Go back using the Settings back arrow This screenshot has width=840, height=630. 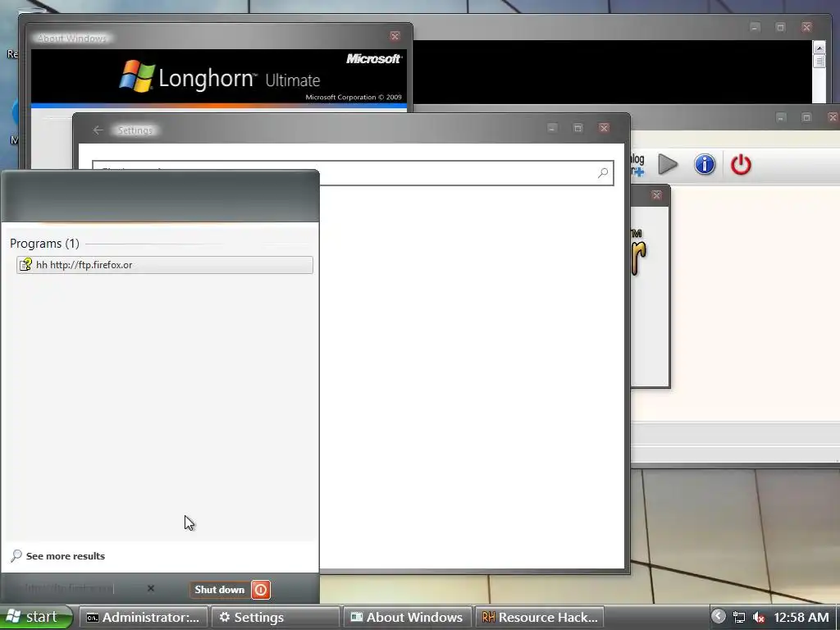[x=98, y=130]
